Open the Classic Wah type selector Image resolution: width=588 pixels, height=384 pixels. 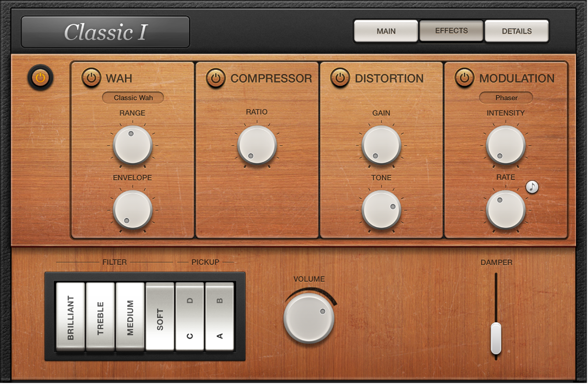point(133,98)
